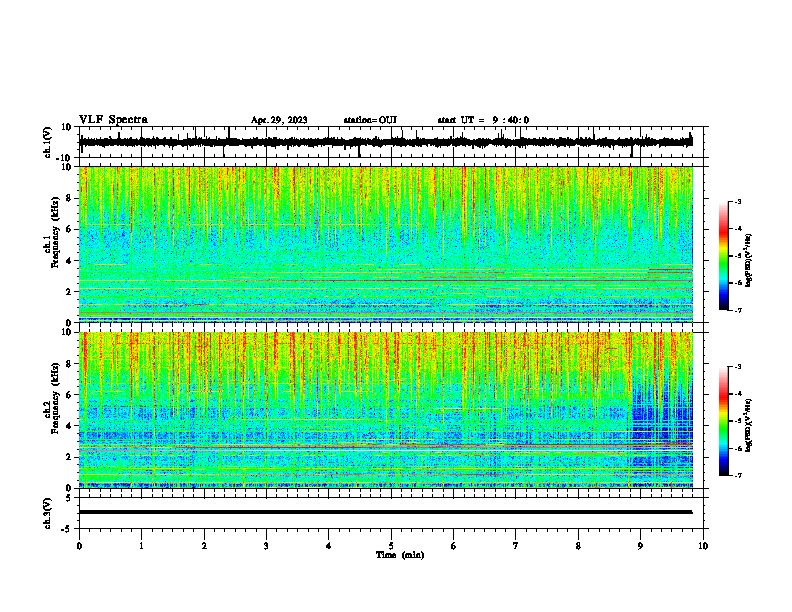Image resolution: width=792 pixels, height=612 pixels.
Task: Click the -7 label on ch.1 color bar
Action: 737,310
